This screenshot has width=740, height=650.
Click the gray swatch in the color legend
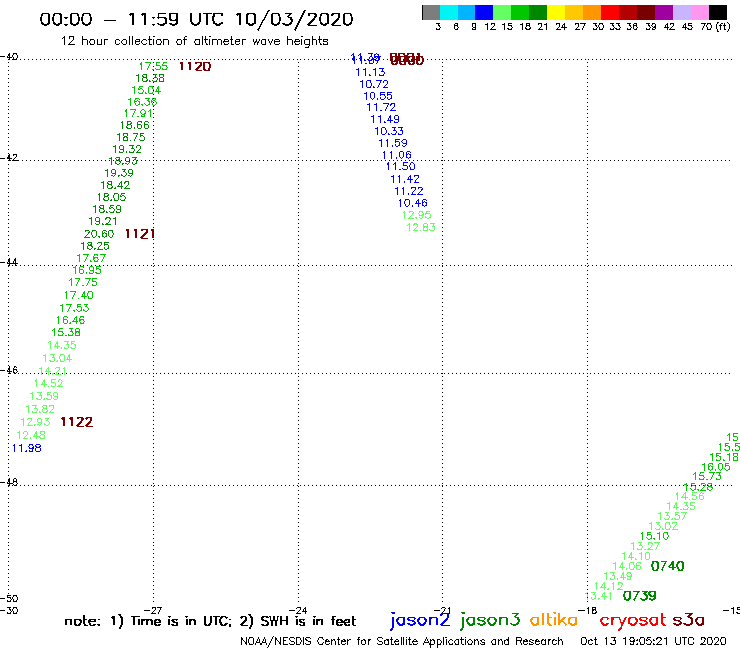coord(431,12)
